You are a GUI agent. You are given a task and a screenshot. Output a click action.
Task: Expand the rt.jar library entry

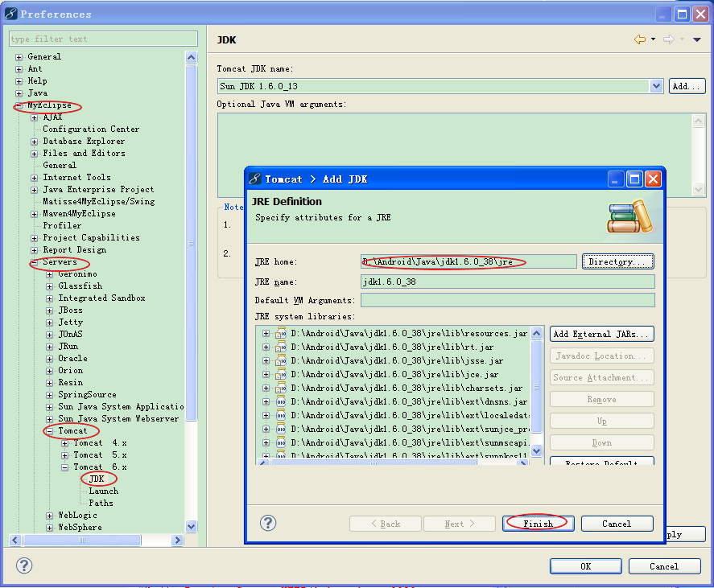(266, 347)
